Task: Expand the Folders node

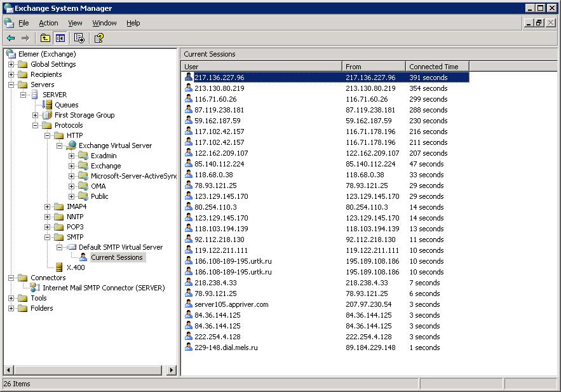Action: pyautogui.click(x=11, y=308)
